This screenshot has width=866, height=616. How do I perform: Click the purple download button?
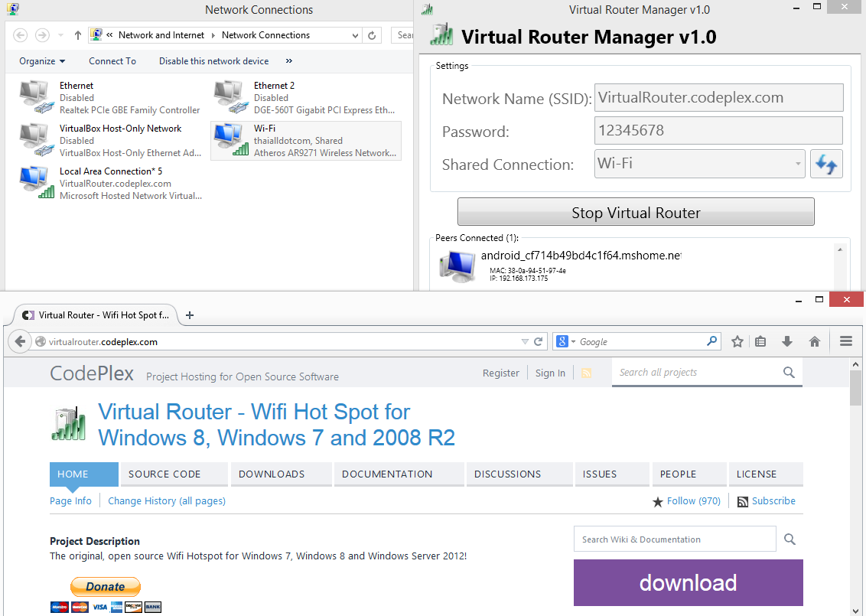688,583
